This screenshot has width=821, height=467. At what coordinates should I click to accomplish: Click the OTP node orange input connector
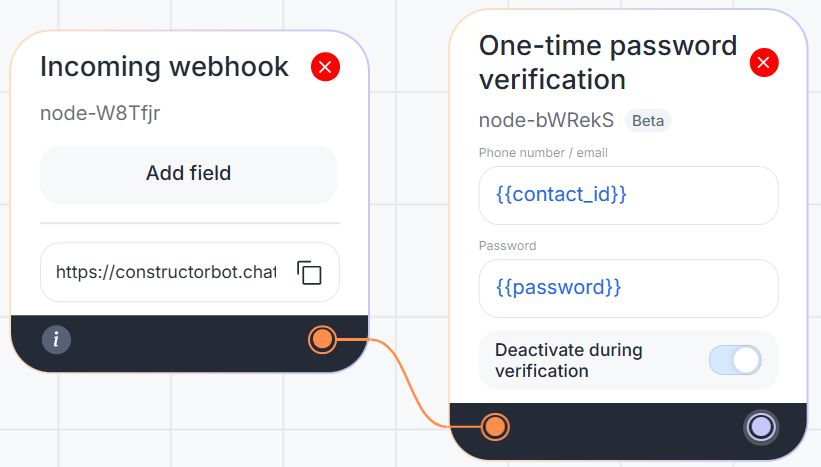[494, 428]
